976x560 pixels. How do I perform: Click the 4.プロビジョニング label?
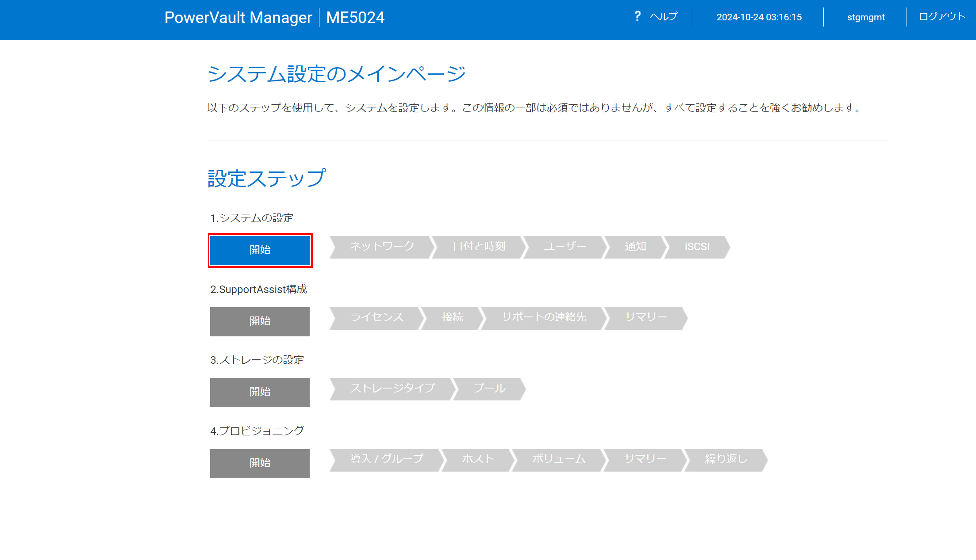257,431
